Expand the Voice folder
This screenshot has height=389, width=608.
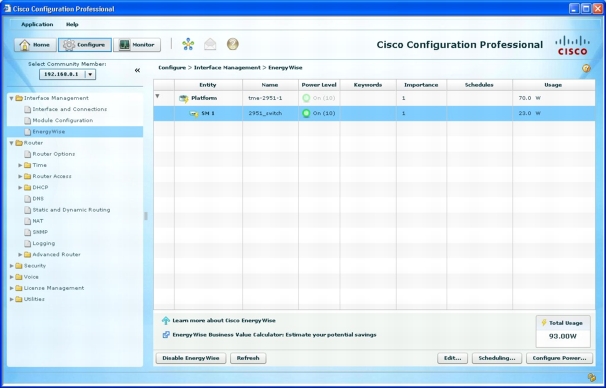(11, 277)
